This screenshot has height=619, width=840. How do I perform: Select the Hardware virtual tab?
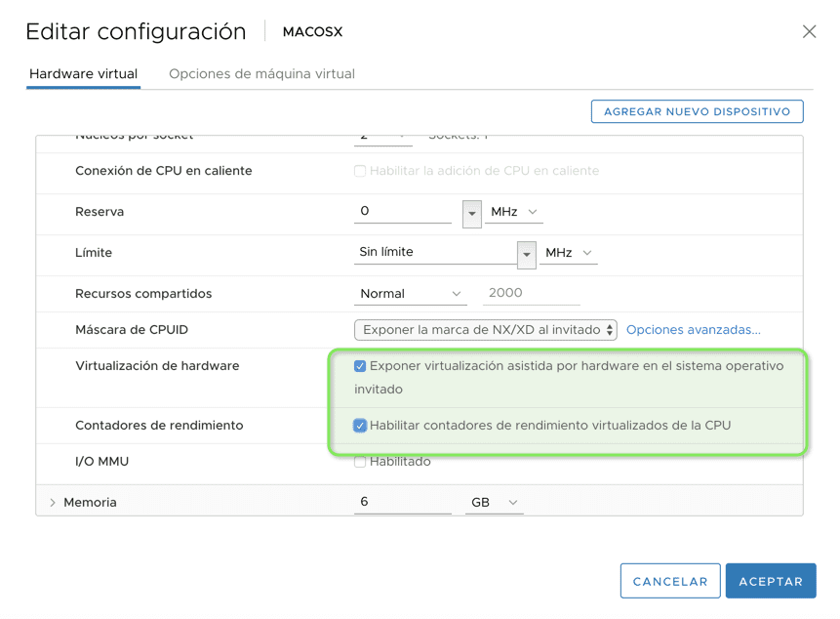point(83,73)
